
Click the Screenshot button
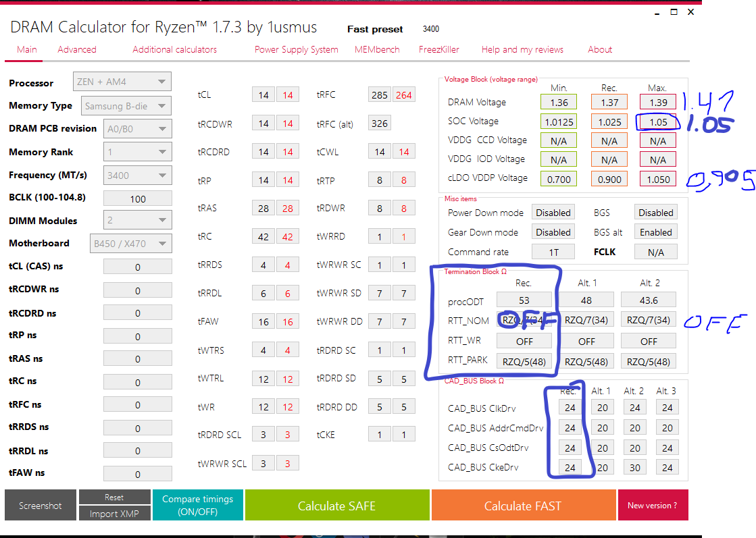pyautogui.click(x=41, y=505)
